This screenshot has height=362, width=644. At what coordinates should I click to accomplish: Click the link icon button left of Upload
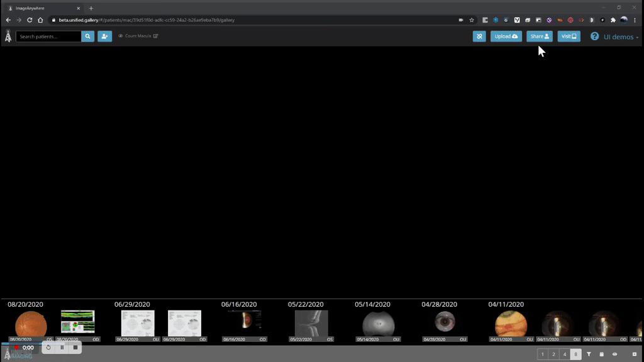point(479,36)
